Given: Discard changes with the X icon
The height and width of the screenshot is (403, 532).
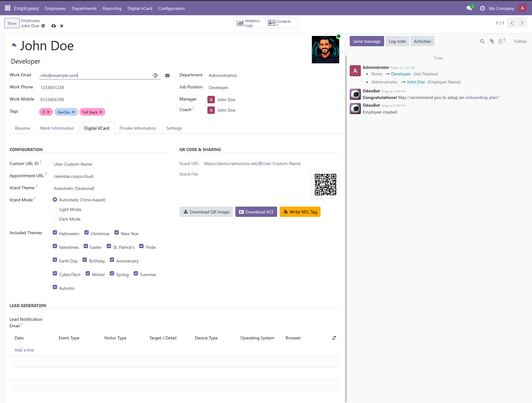Looking at the screenshot, I should click(x=62, y=26).
